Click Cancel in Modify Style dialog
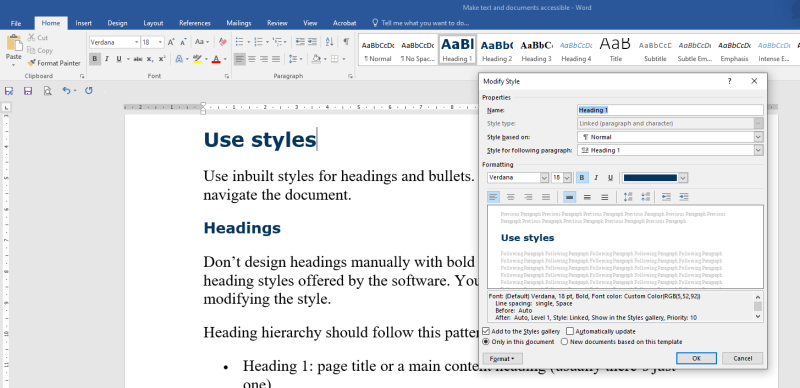 (742, 358)
